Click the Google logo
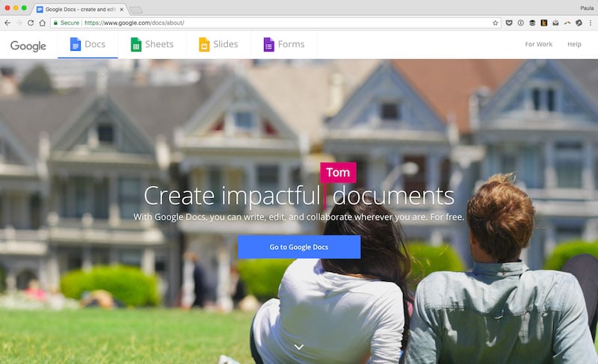The width and height of the screenshot is (598, 364). pos(28,46)
